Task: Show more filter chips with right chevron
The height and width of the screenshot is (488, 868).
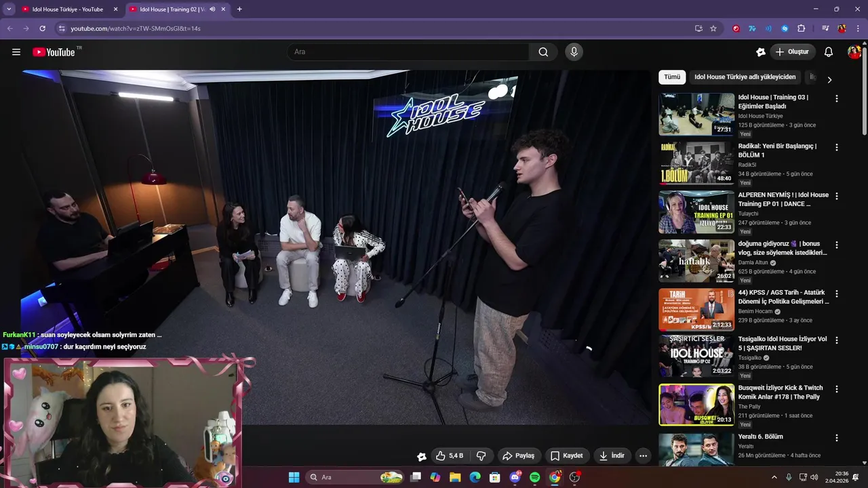Action: click(x=829, y=79)
